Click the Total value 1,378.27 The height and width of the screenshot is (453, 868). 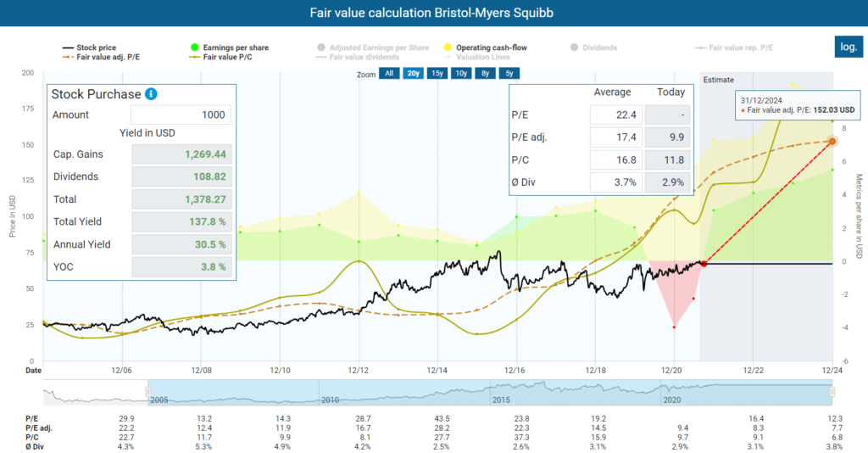181,199
